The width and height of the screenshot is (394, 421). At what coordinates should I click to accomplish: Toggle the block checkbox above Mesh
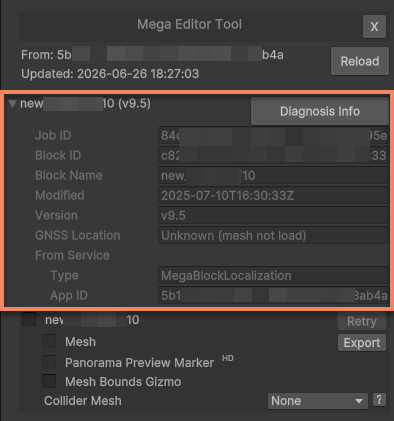click(x=29, y=319)
